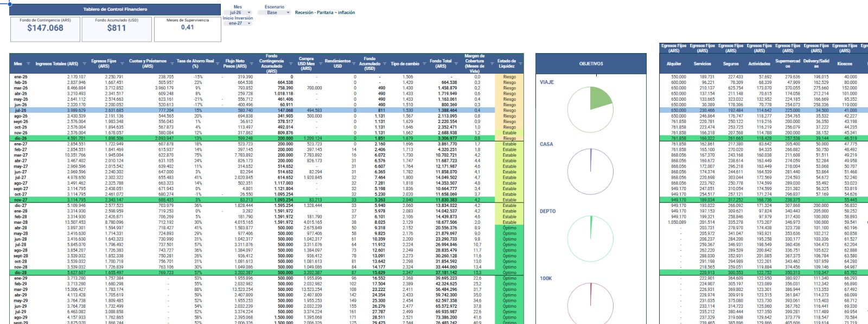Click the Alquiler value 550.000 in first row
Screen dimensions: 868x324
point(678,77)
